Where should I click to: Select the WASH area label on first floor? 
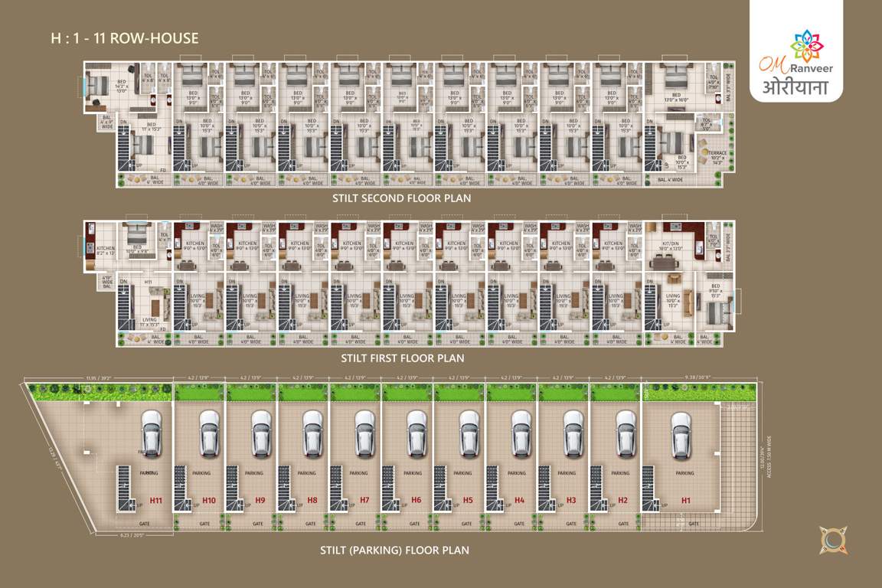pyautogui.click(x=218, y=224)
